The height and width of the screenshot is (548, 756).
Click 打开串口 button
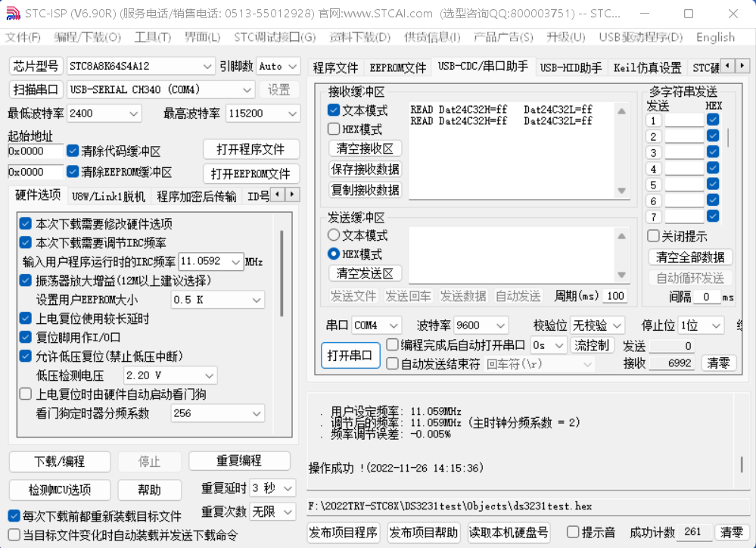(350, 356)
